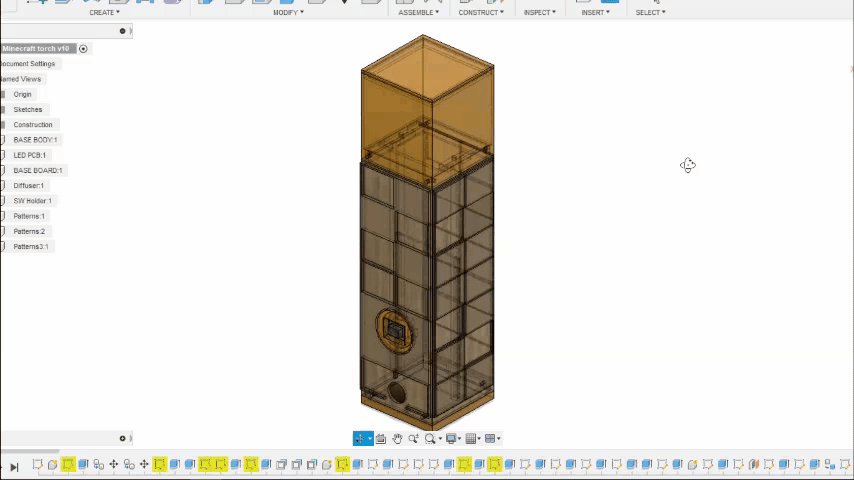The image size is (854, 480).
Task: Open the Orbit type dropdown arrow
Action: [x=370, y=439]
